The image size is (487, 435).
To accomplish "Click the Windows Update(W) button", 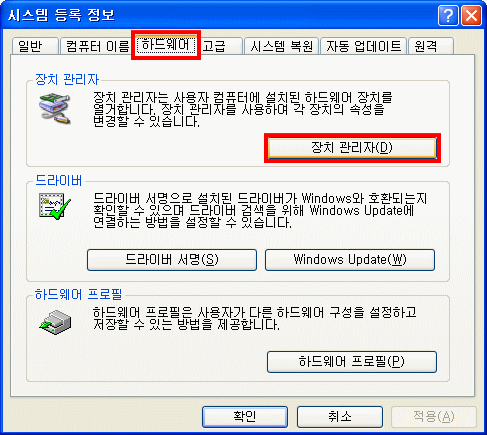I will pyautogui.click(x=350, y=260).
